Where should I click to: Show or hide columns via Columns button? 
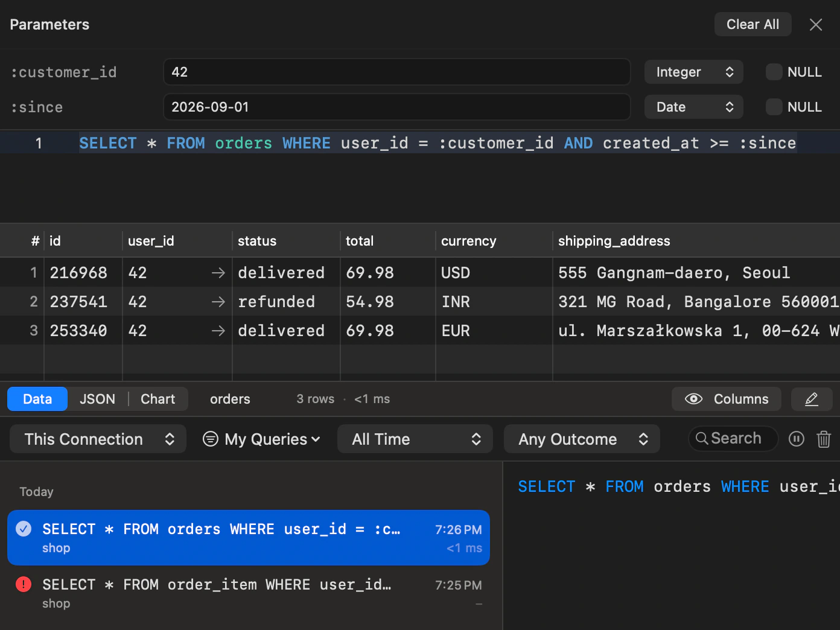tap(727, 399)
